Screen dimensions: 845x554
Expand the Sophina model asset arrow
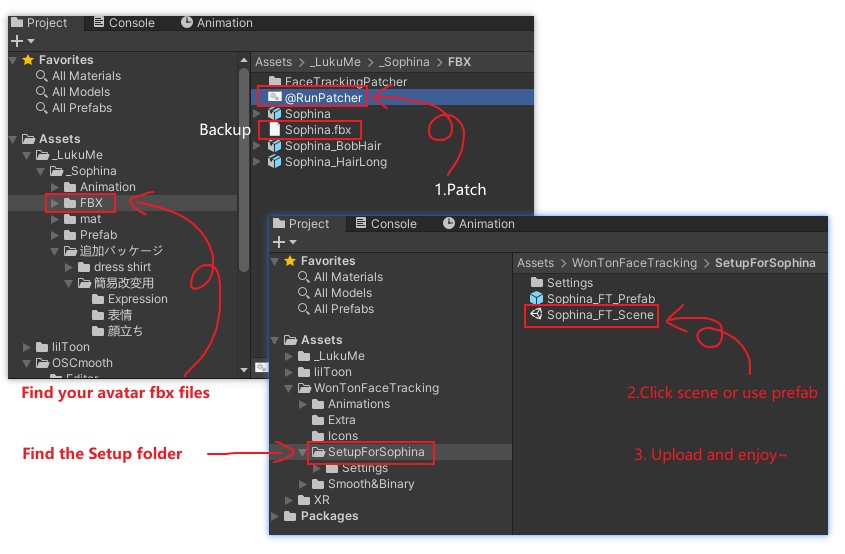coord(257,114)
